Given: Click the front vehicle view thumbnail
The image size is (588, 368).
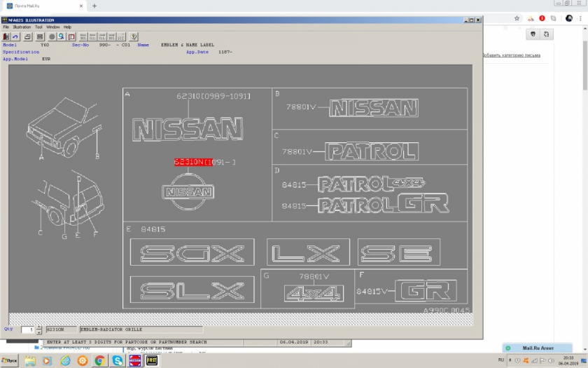Looking at the screenshot, I should 64,128.
